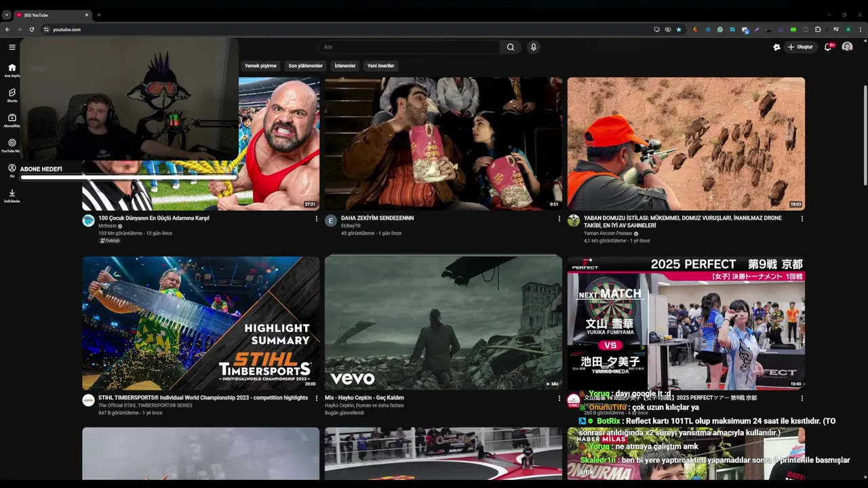Open DAHA ZEKİYİM SENDEENNN video title
The image size is (868, 488).
(377, 218)
